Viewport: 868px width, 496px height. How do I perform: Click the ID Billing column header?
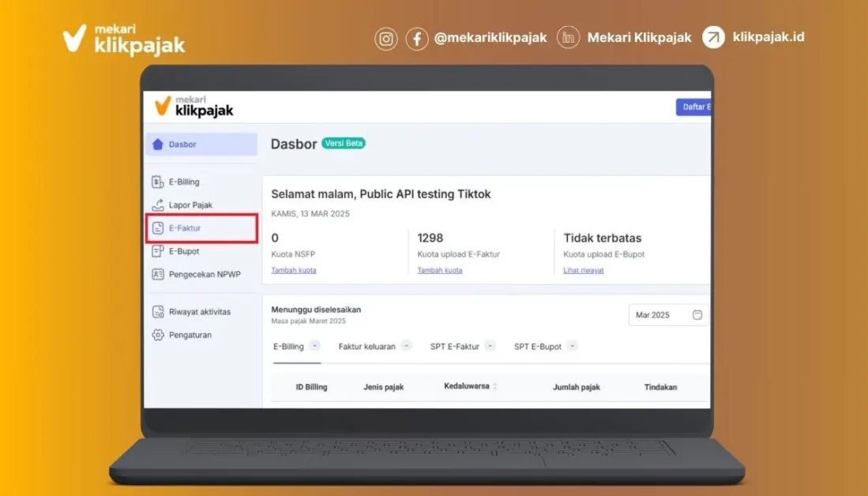(311, 387)
